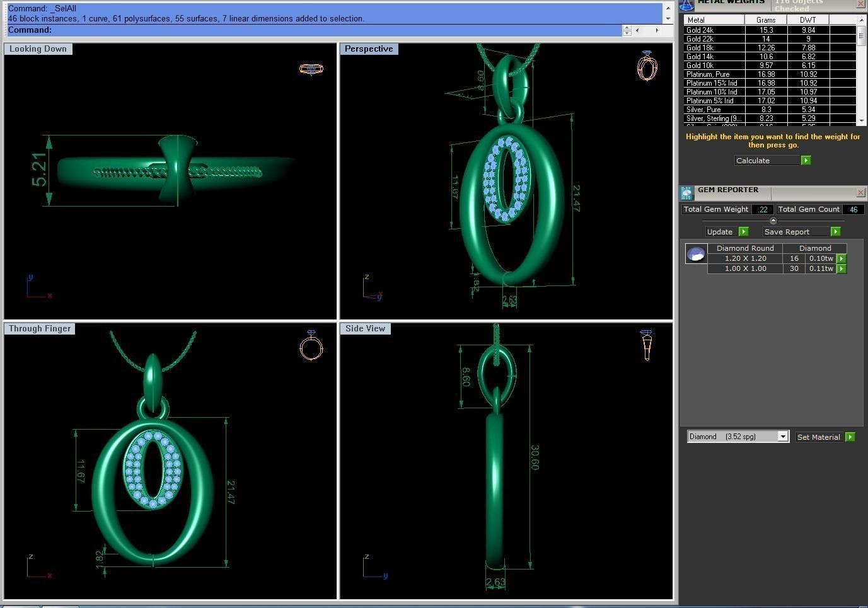Click green arrow for 1.20 X 1.20 diamond row

click(x=842, y=258)
